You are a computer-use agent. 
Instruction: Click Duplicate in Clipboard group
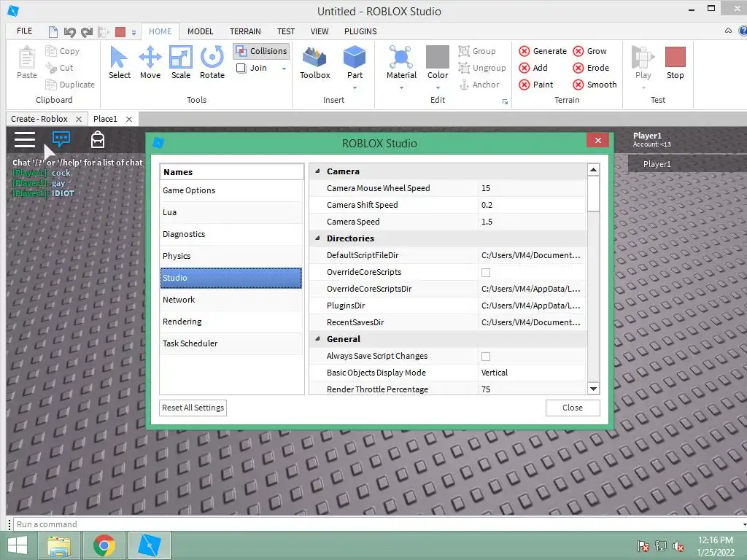pos(70,85)
